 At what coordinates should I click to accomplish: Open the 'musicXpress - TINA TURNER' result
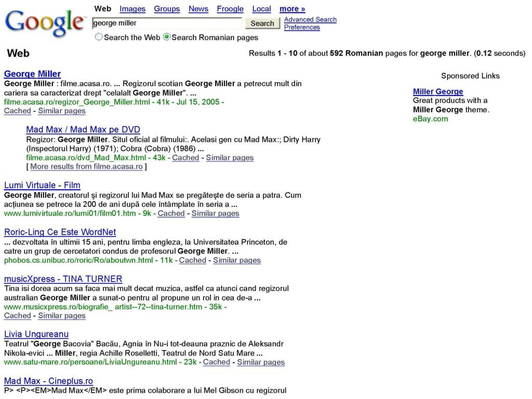[x=63, y=278]
